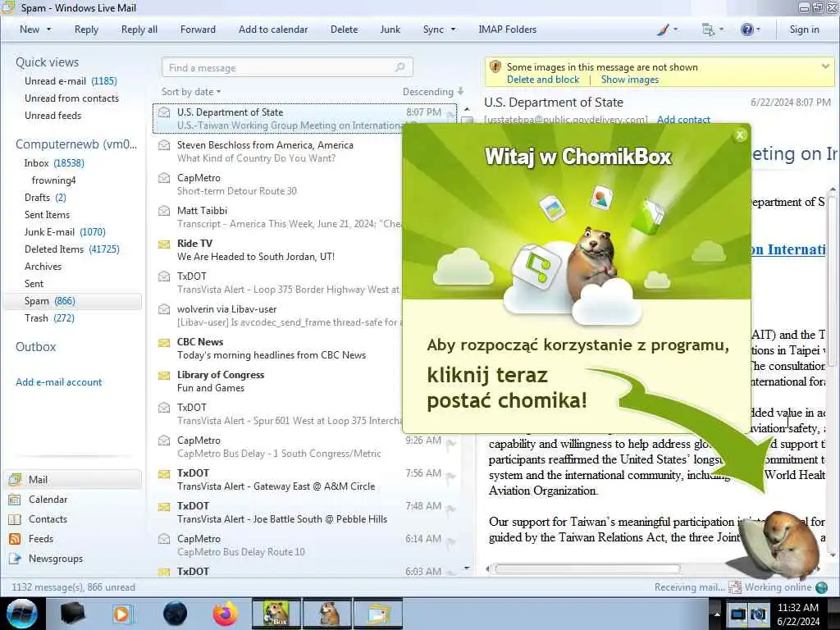Expand the Sync dropdown arrow
Image resolution: width=840 pixels, height=630 pixels.
tap(453, 30)
